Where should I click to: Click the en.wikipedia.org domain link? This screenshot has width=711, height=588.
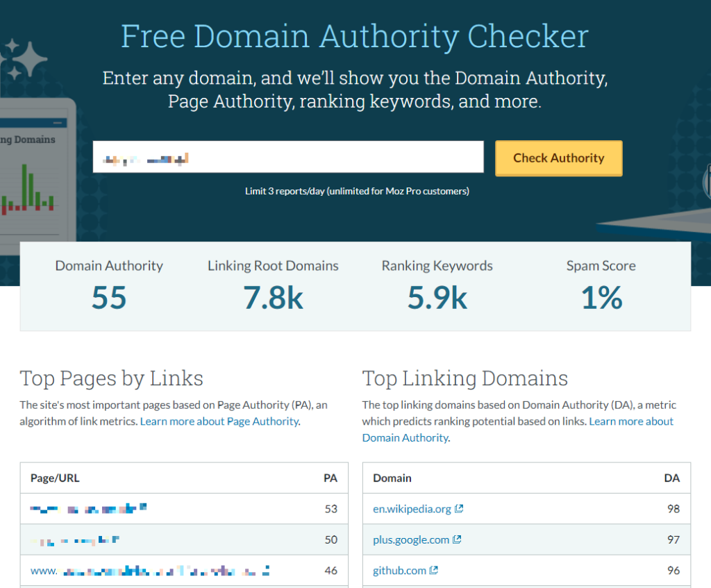[x=411, y=509]
